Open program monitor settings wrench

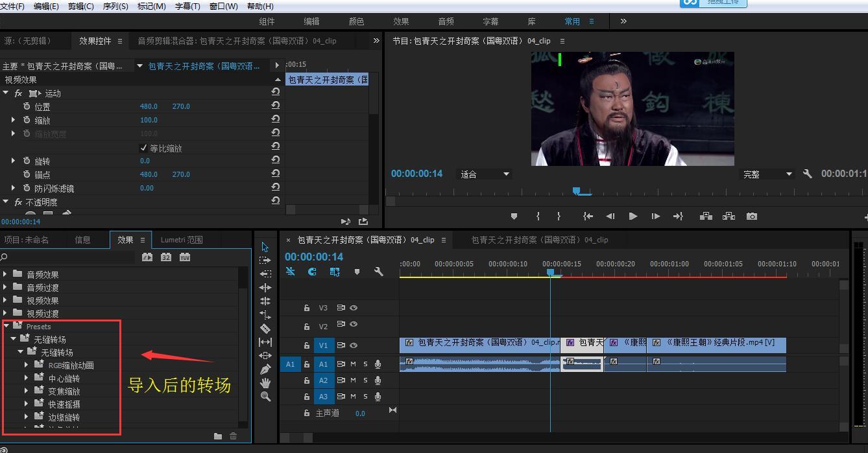click(808, 174)
